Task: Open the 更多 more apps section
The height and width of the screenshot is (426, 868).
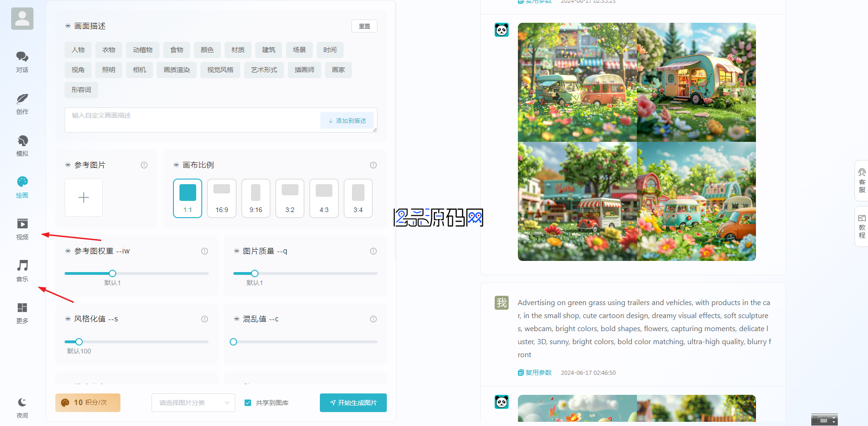Action: coord(22,313)
